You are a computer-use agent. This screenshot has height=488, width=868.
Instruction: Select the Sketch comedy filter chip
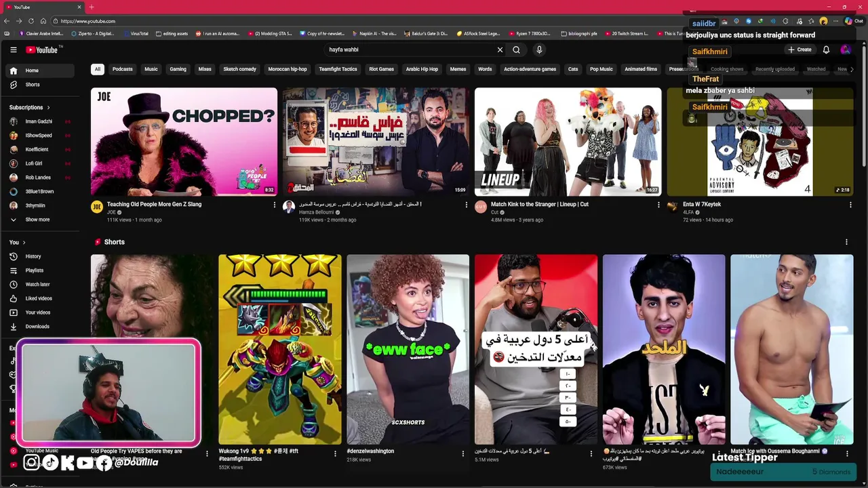(x=240, y=69)
